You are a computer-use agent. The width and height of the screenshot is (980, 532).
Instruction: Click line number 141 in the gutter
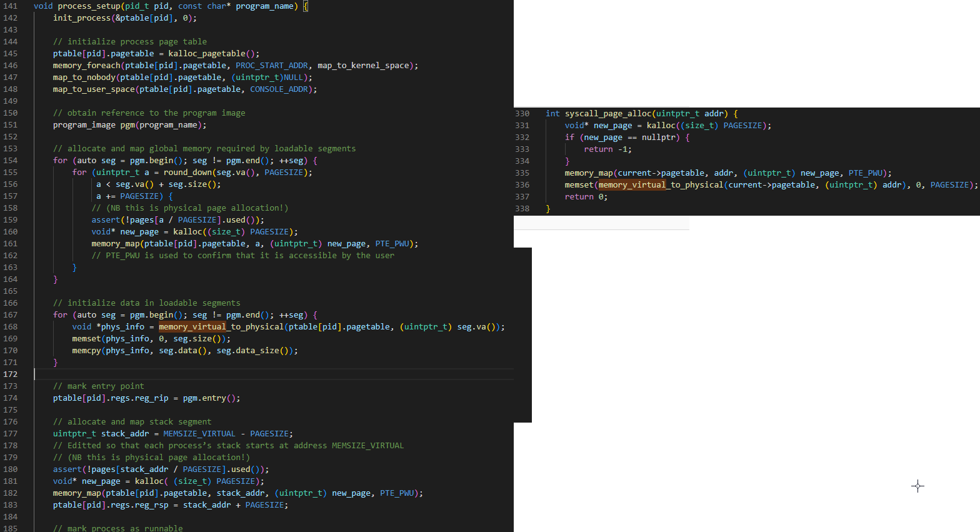click(x=11, y=6)
